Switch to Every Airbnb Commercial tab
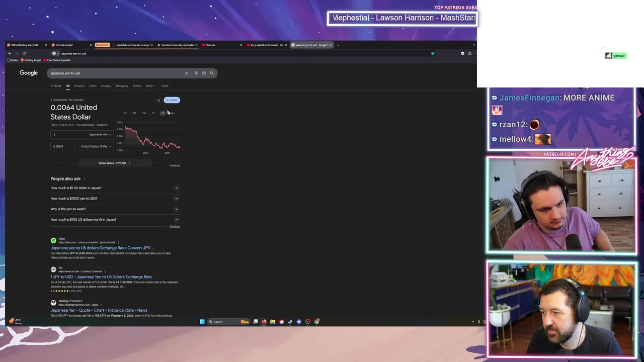This screenshot has height=362, width=644. coord(266,45)
